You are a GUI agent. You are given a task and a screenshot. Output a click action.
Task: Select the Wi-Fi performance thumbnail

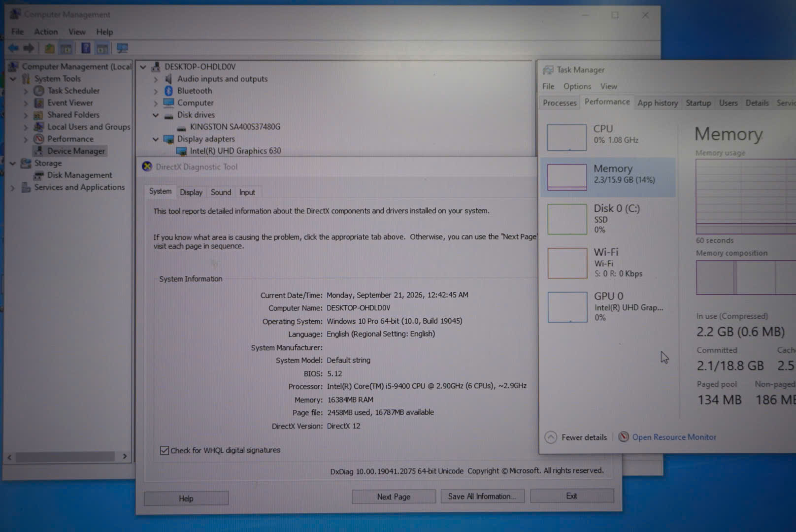click(x=567, y=263)
